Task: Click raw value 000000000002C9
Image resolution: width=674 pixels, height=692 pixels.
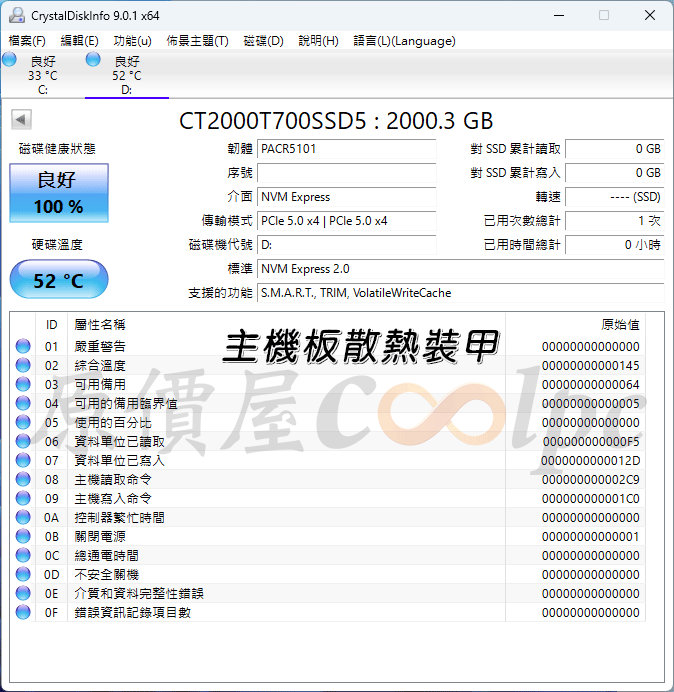Action: pos(591,479)
